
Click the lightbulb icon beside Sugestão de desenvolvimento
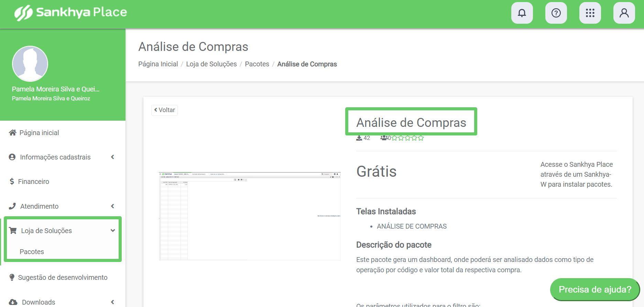point(12,277)
